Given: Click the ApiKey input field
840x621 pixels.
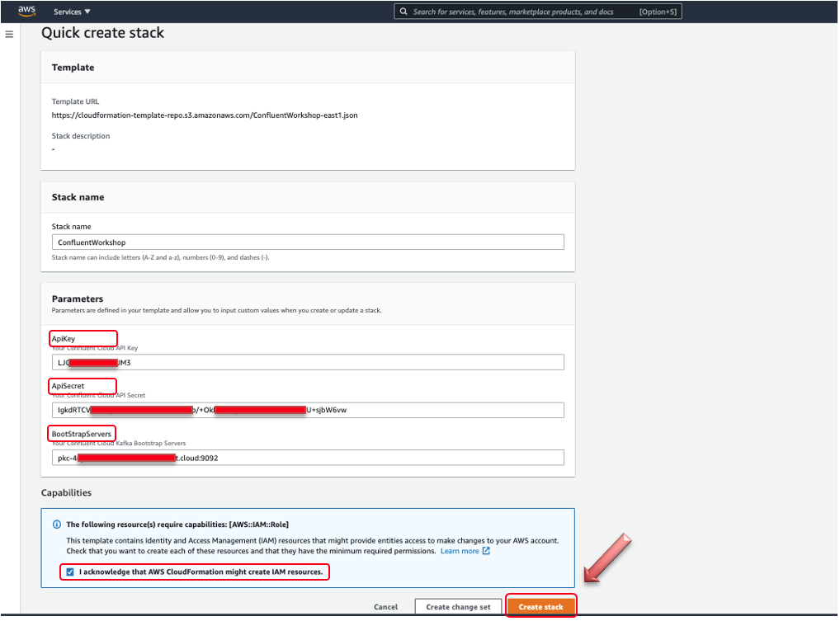Looking at the screenshot, I should click(308, 362).
